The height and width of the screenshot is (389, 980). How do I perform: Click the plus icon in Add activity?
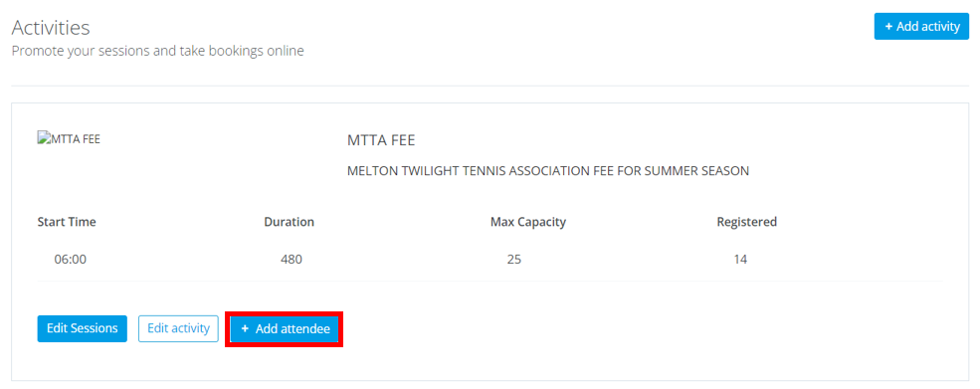click(888, 27)
